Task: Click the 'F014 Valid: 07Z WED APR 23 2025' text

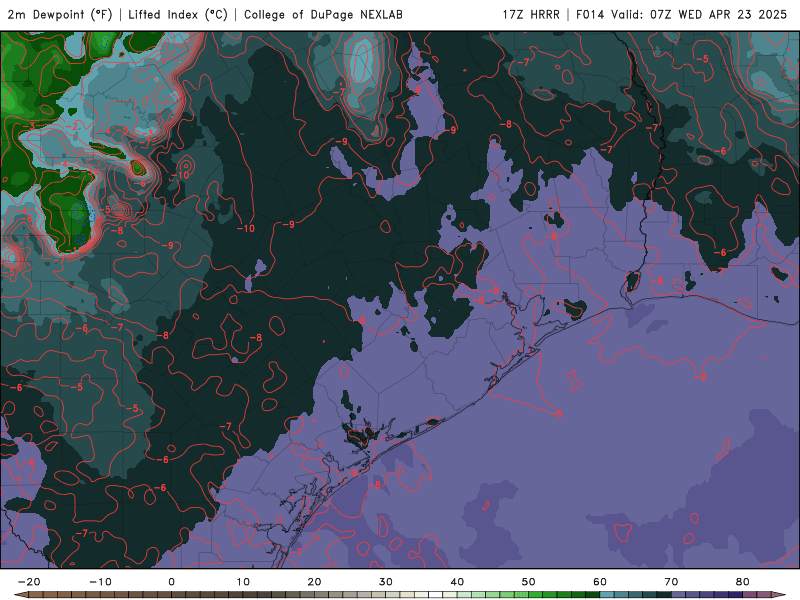Action: 682,15
